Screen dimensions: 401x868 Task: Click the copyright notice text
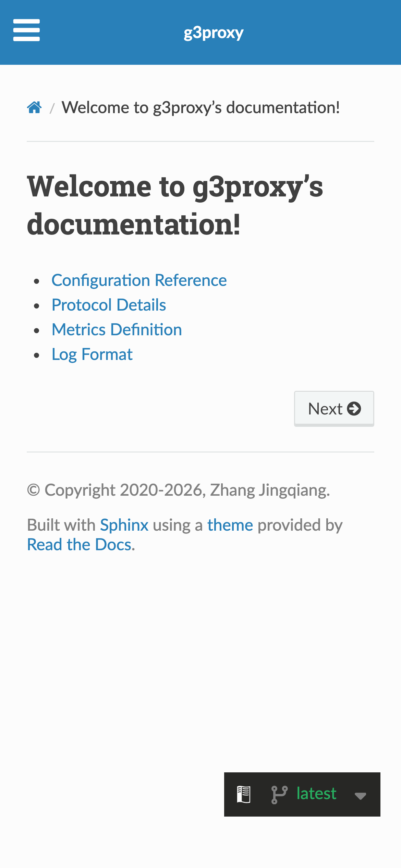pos(178,490)
